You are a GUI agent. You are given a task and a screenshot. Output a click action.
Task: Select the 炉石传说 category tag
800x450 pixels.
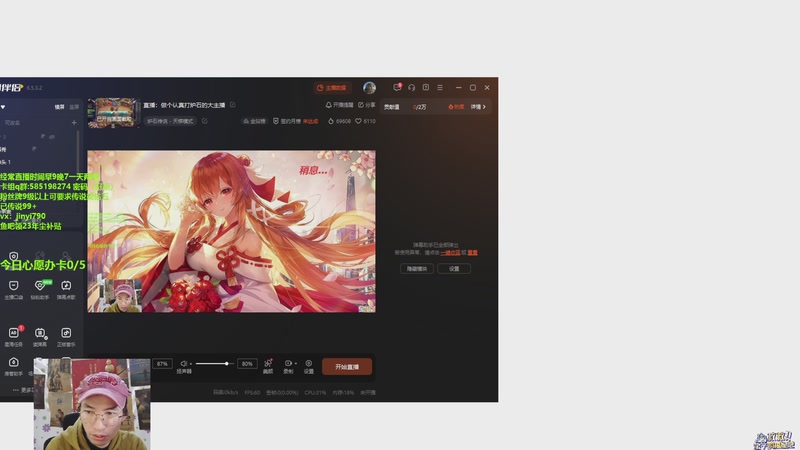[x=170, y=121]
